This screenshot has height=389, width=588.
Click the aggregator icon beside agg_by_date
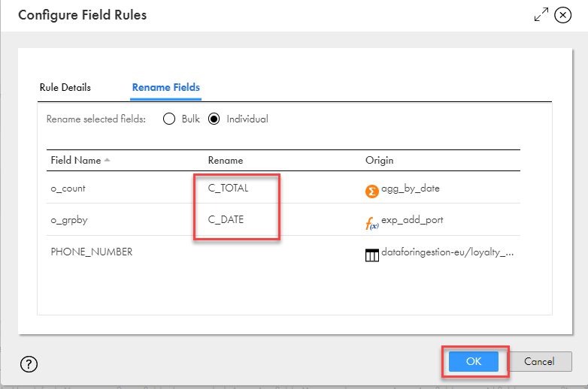tap(371, 191)
